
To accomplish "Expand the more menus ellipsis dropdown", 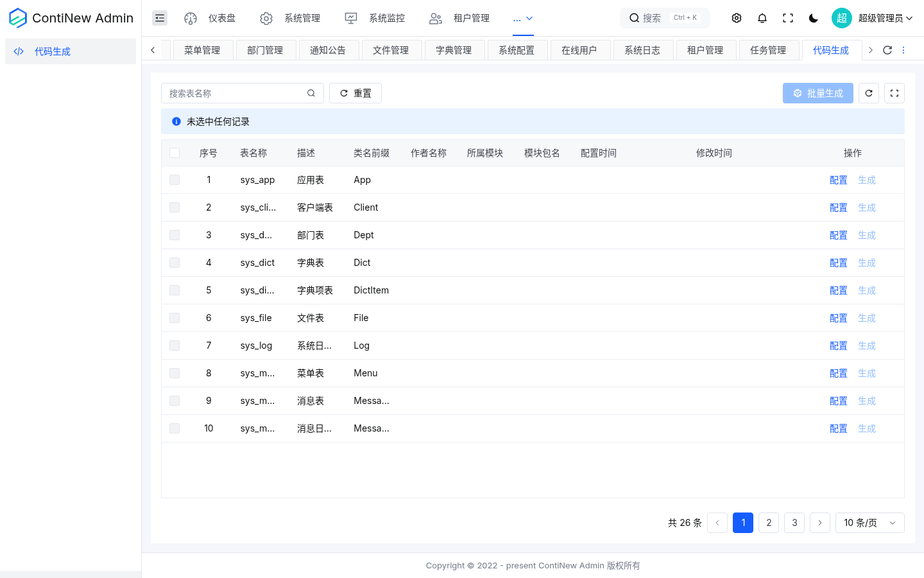I will [523, 18].
